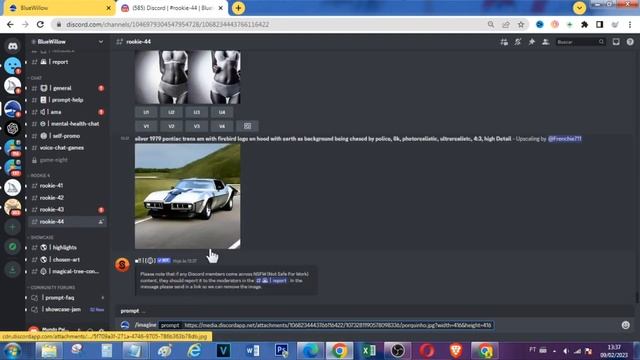The image size is (640, 360).
Task: Launch Opera browser from taskbar
Action: click(427, 351)
